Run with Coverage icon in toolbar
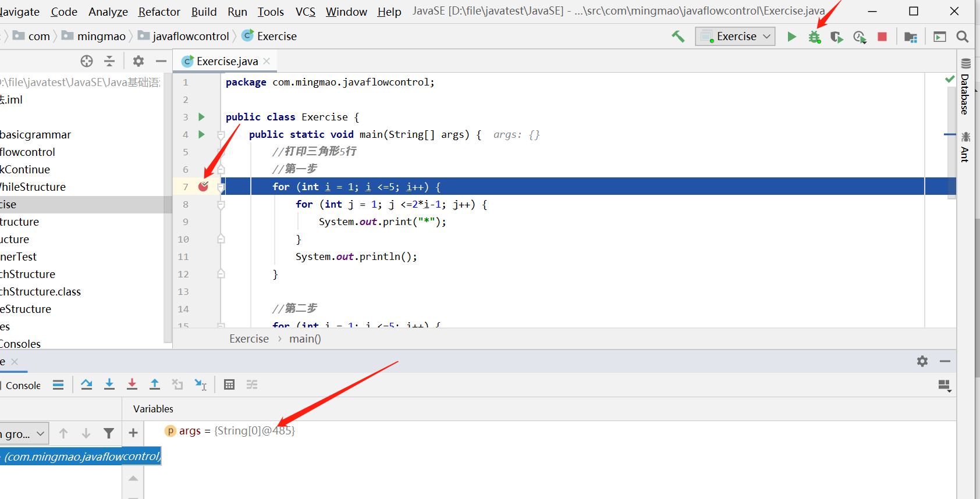The image size is (980, 499). coord(837,37)
